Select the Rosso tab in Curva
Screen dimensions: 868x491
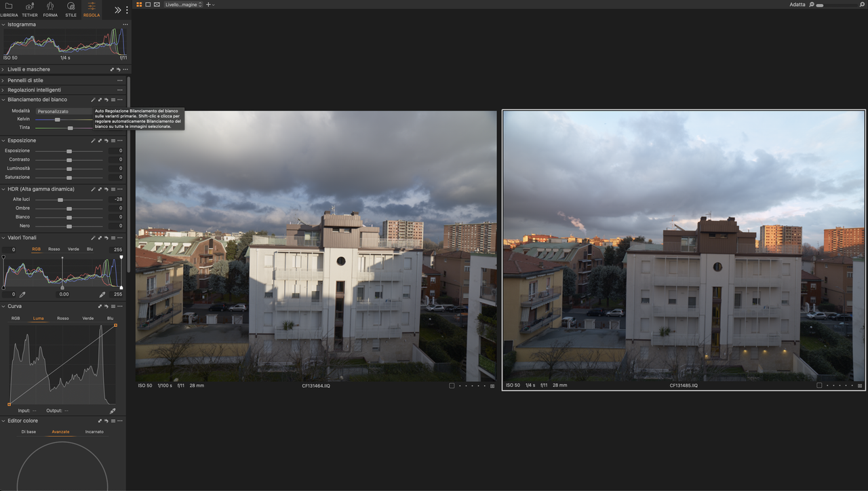coord(62,318)
